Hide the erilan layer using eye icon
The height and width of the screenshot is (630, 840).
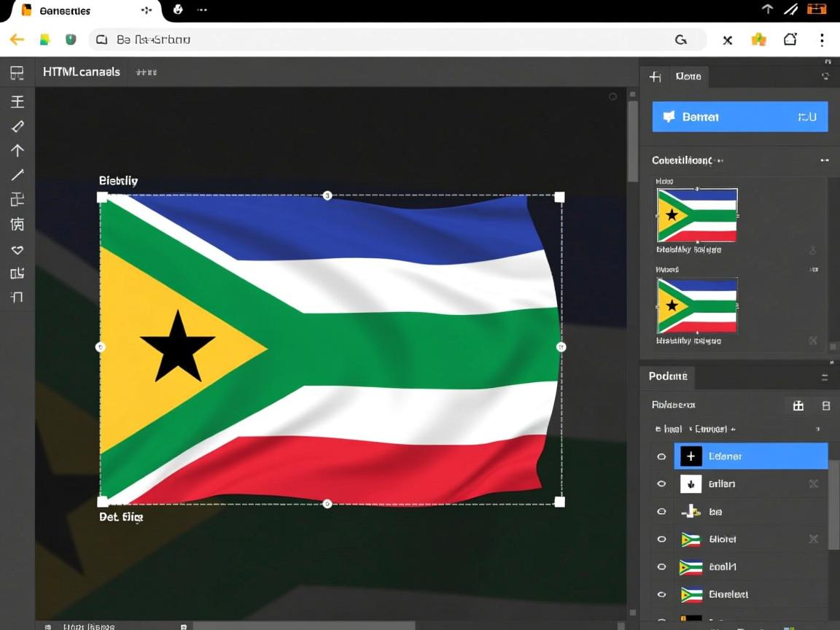661,483
